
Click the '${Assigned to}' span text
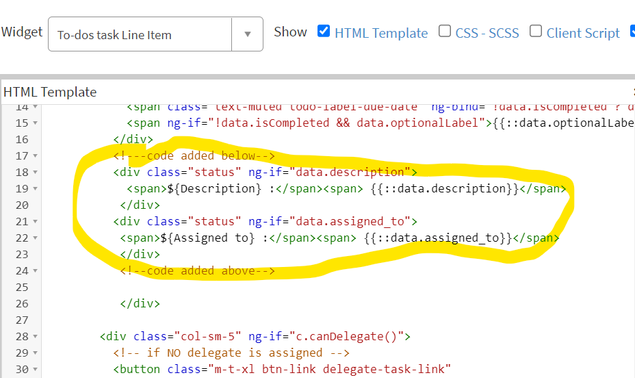pyautogui.click(x=208, y=238)
